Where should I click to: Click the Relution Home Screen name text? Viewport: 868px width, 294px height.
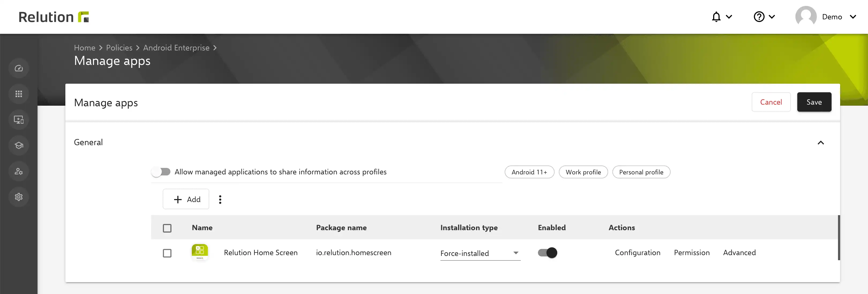260,252
